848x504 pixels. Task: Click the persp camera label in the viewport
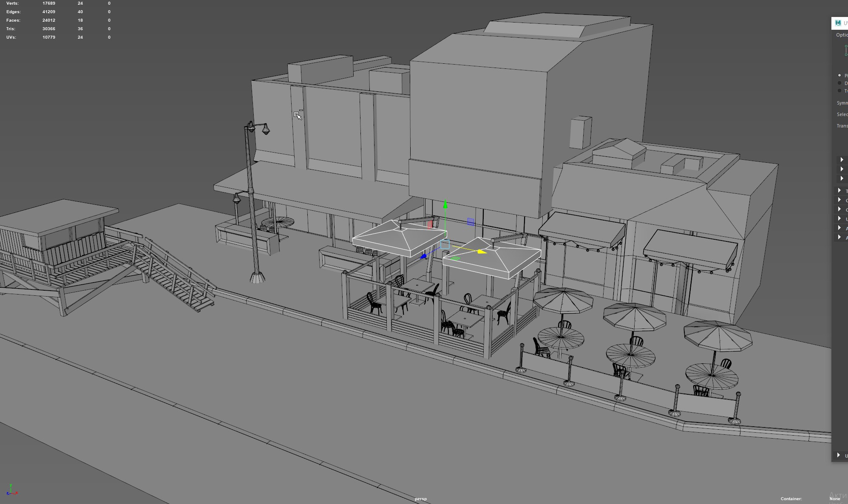(421, 499)
